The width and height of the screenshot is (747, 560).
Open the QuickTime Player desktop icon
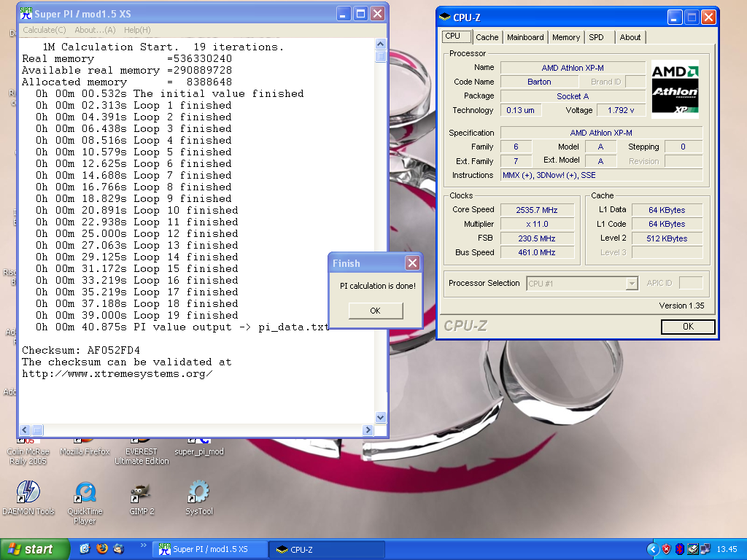pos(85,502)
